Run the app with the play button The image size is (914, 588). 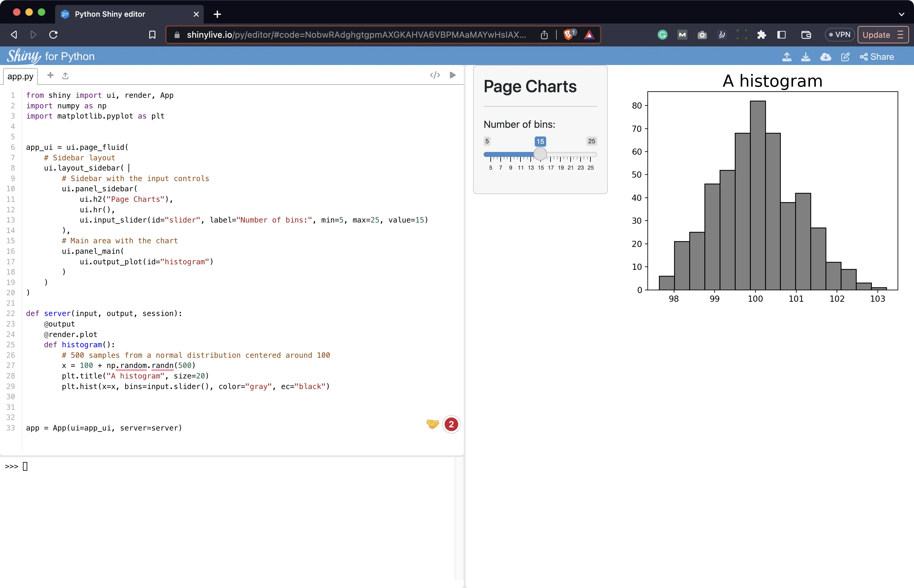(453, 75)
